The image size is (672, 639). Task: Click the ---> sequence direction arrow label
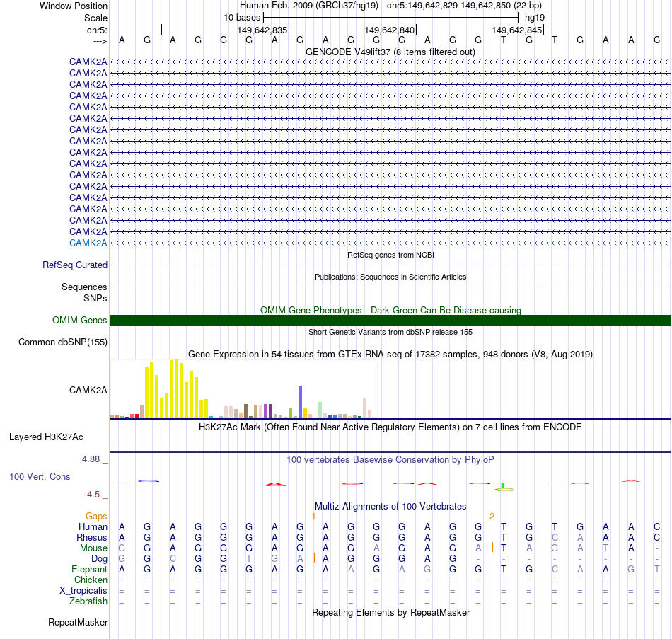[100, 41]
